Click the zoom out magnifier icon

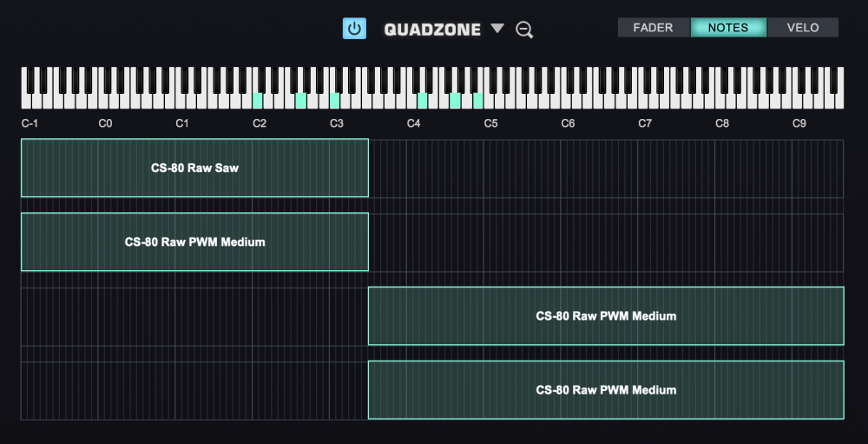point(524,30)
